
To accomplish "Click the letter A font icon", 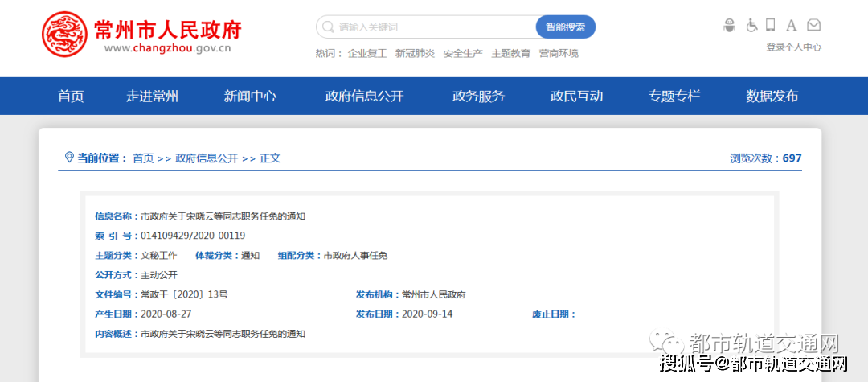I will point(792,26).
